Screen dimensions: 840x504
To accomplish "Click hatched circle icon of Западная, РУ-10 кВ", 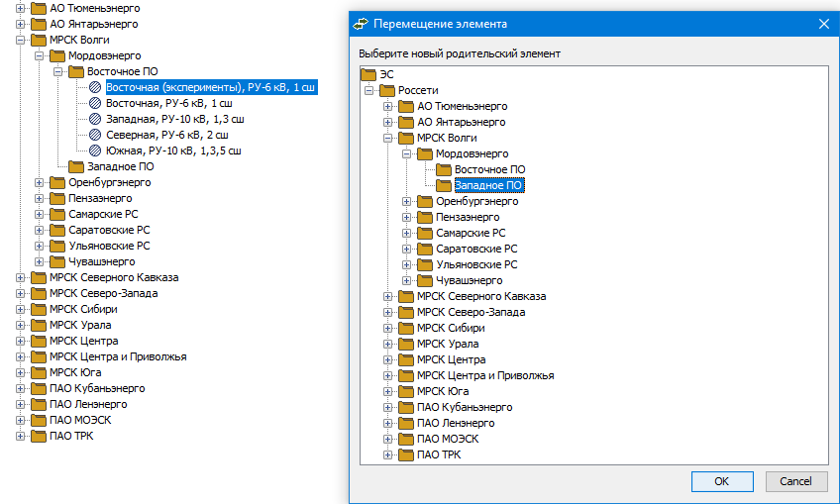I will [95, 119].
